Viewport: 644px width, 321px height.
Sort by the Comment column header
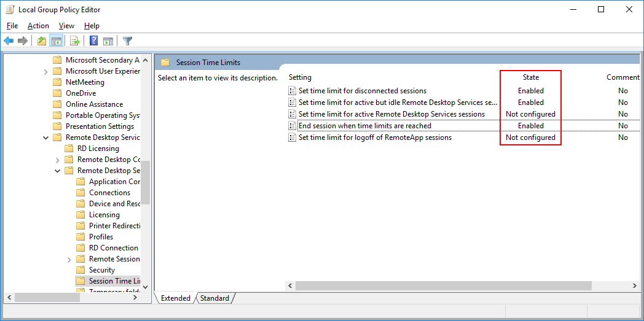tap(622, 77)
